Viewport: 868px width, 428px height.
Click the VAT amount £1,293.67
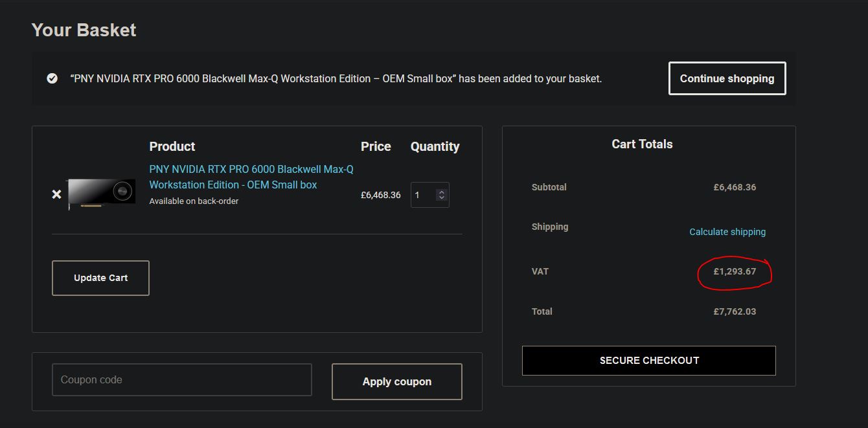pos(735,271)
